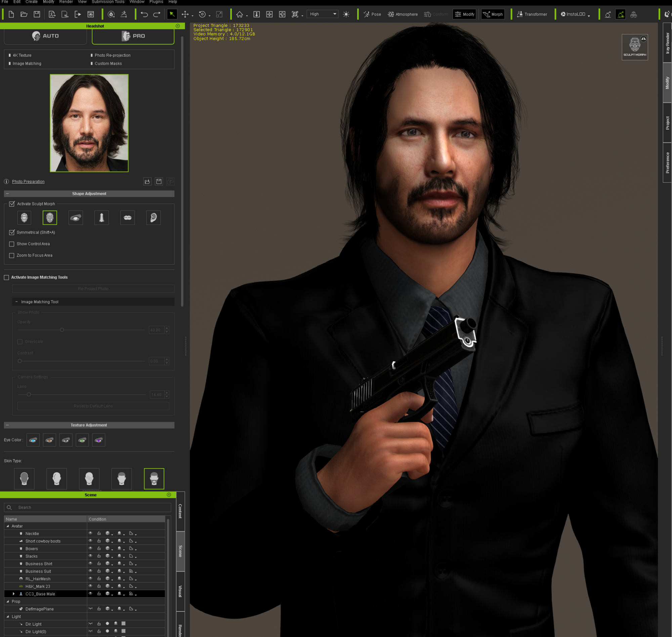Toggle the sun lighting icon
This screenshot has width=672, height=637.
346,14
